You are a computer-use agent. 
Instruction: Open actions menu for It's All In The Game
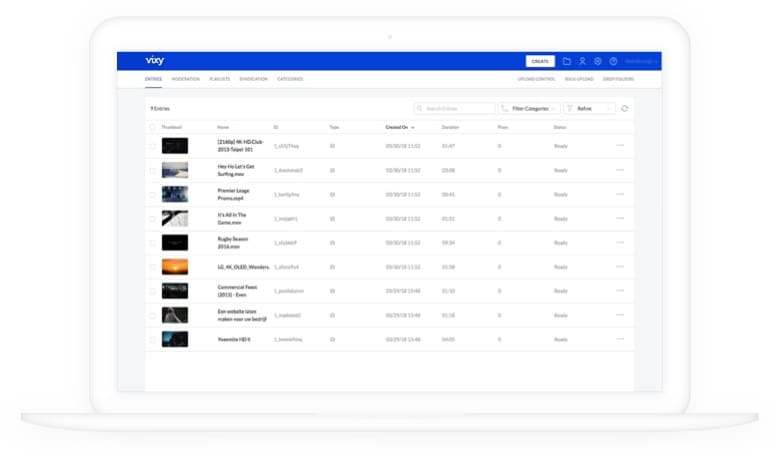click(x=620, y=218)
